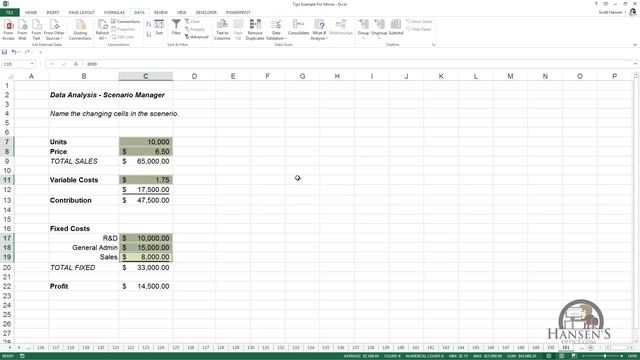Click the Advanced filter button
The width and height of the screenshot is (640, 360).
coord(197,37)
